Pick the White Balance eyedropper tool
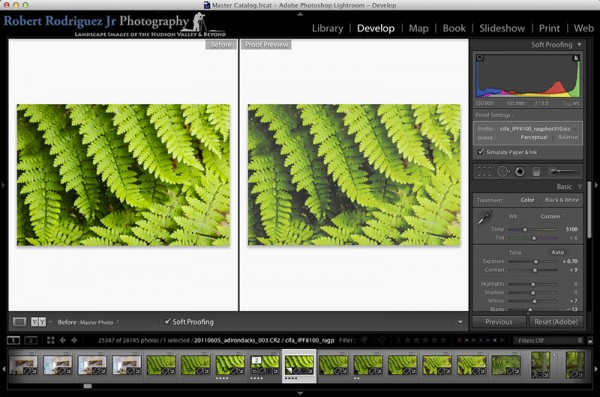The width and height of the screenshot is (600, 397). (485, 217)
